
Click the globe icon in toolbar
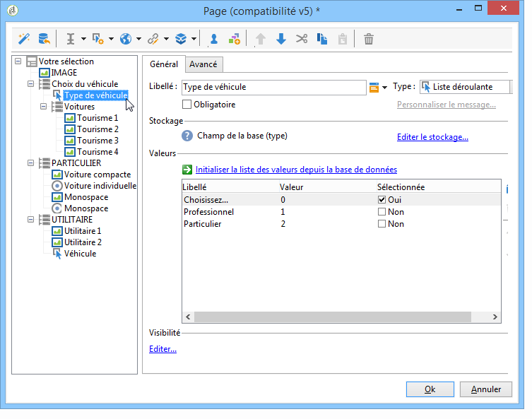126,39
